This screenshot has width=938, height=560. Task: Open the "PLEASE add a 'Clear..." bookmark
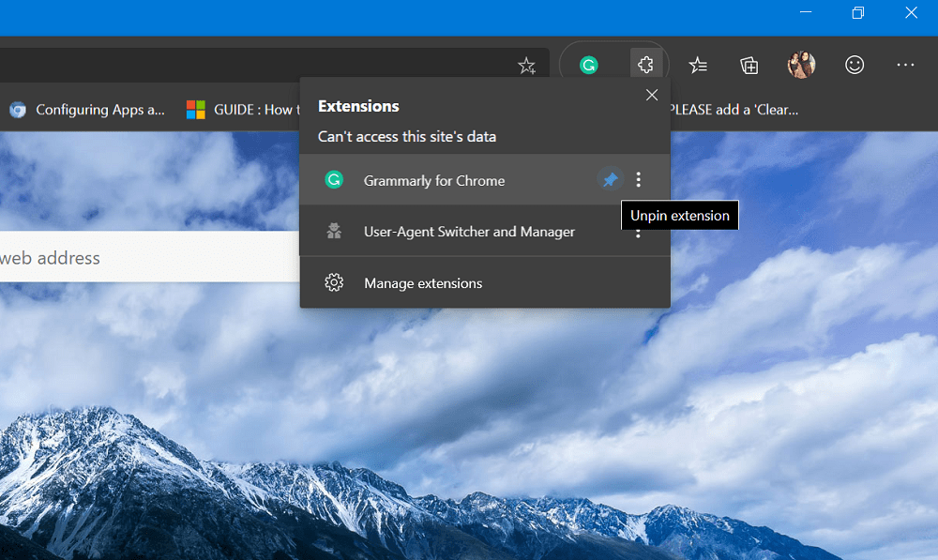tap(734, 110)
